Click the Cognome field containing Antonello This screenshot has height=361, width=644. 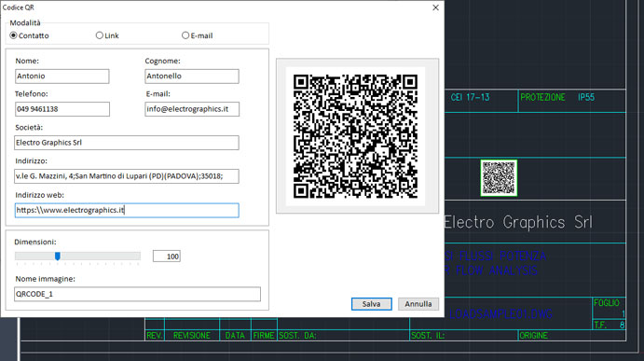tap(192, 76)
